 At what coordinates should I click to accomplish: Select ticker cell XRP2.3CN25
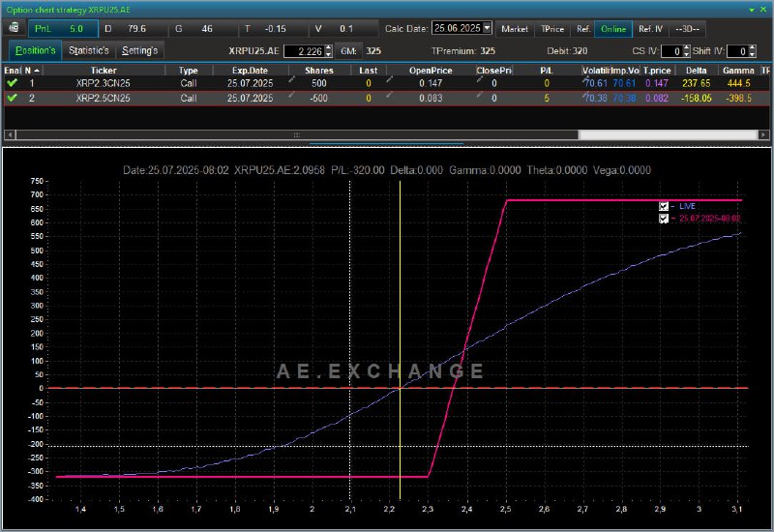tap(104, 83)
